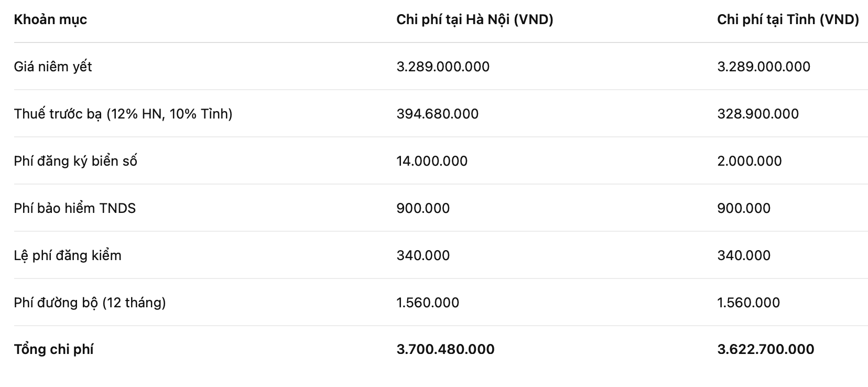Screen dimensions: 868x387
Task: Click Hà Nội registration tax value 394.680.000
Action: click(437, 114)
